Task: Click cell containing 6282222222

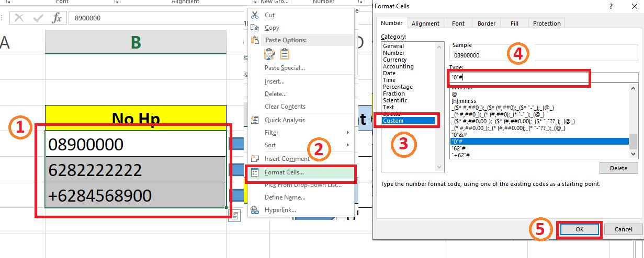Action: pos(136,169)
